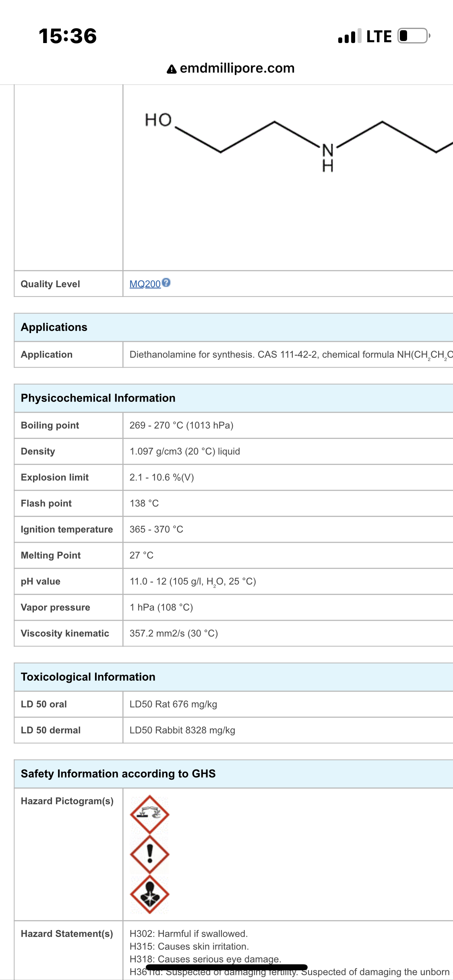Open the MQ200 quality level link

click(145, 284)
